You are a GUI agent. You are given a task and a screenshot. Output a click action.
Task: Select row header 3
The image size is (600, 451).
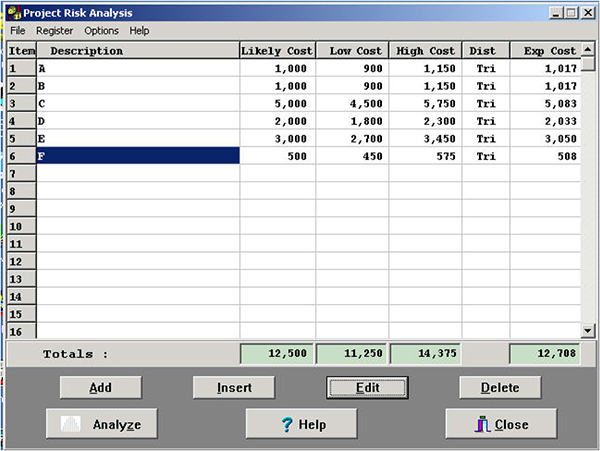click(22, 103)
